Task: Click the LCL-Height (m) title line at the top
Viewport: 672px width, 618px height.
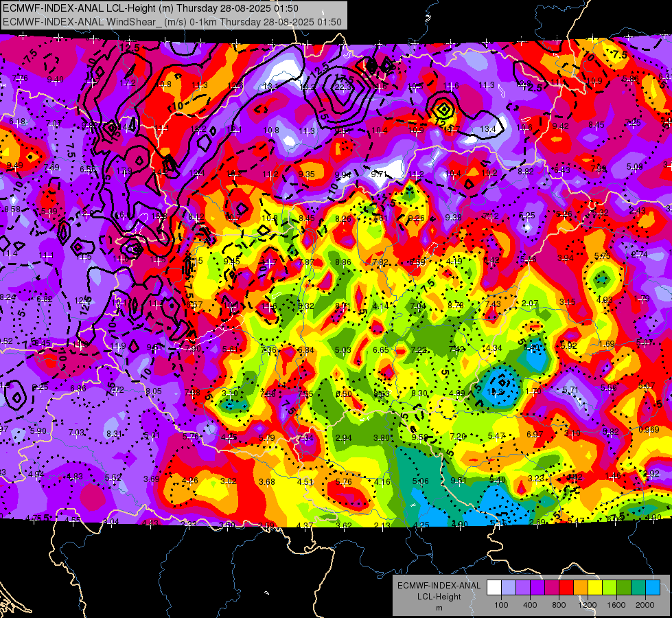Action: (x=150, y=8)
